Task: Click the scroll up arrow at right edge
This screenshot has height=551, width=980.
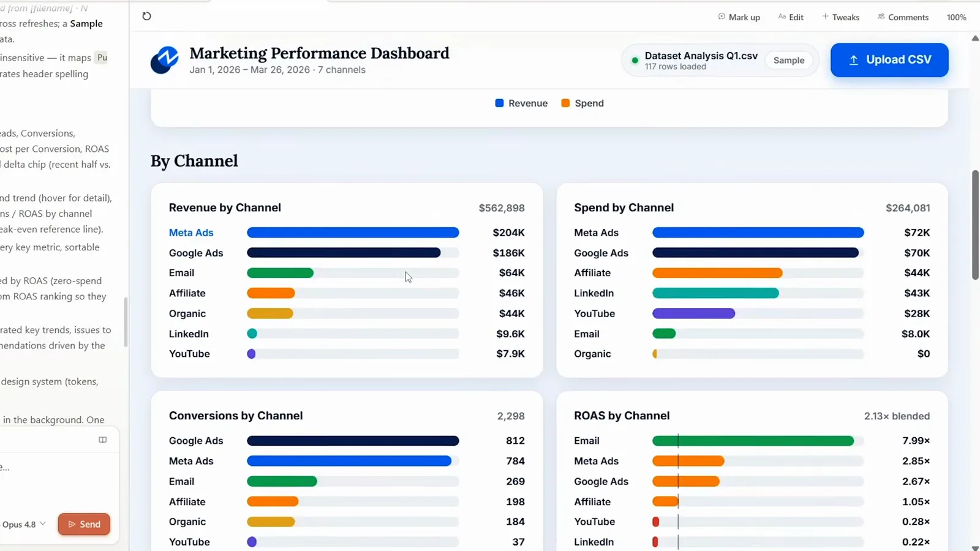Action: coord(975,39)
